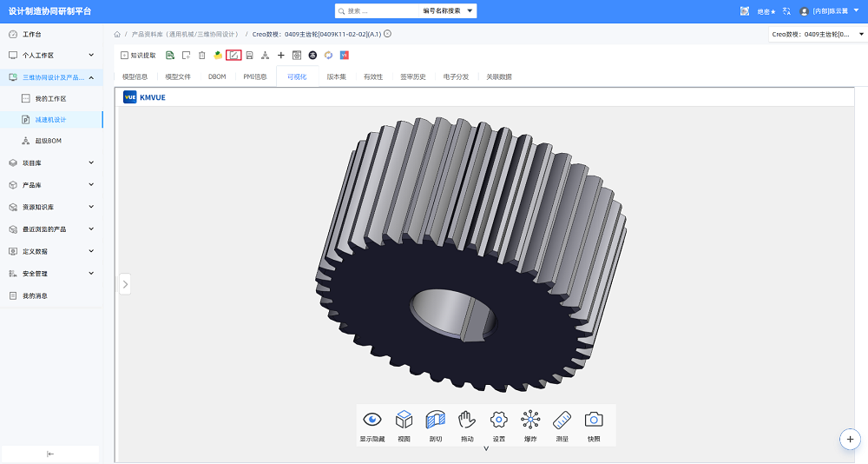The width and height of the screenshot is (868, 464).
Task: Select the 剖切 section tool
Action: [x=436, y=426]
